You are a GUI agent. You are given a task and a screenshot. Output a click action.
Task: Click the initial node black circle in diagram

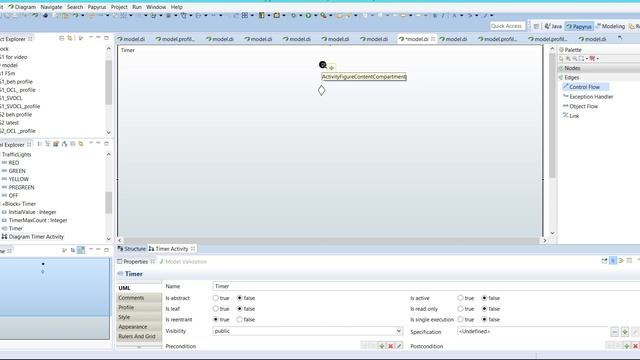tap(322, 65)
